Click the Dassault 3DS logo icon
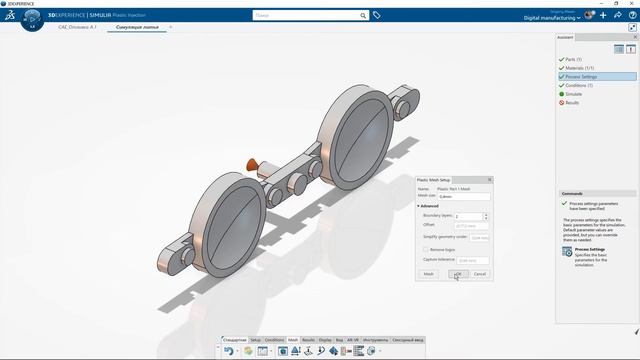 coord(10,15)
